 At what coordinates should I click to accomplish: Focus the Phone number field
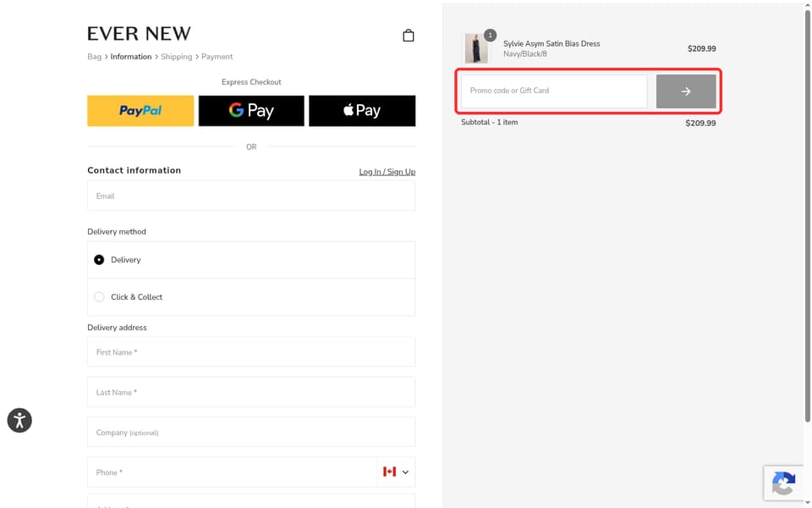tap(232, 472)
